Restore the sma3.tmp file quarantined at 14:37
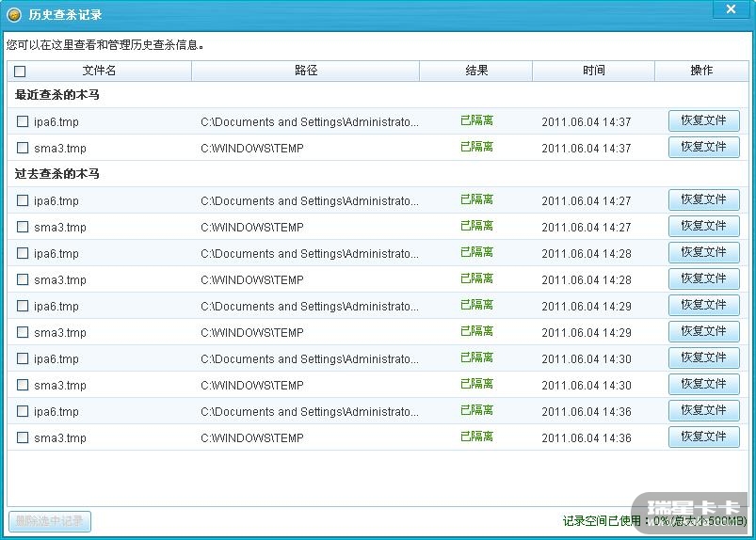This screenshot has height=540, width=756. [704, 147]
